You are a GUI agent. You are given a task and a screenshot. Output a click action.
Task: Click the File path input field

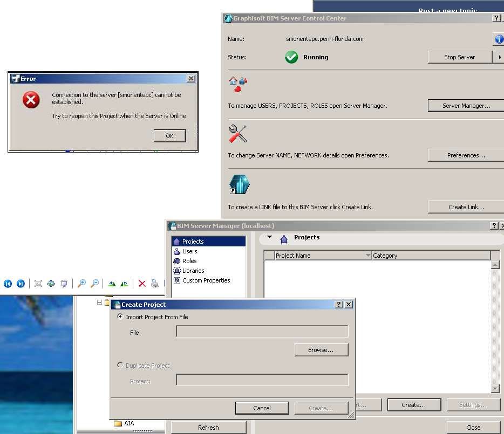point(262,331)
